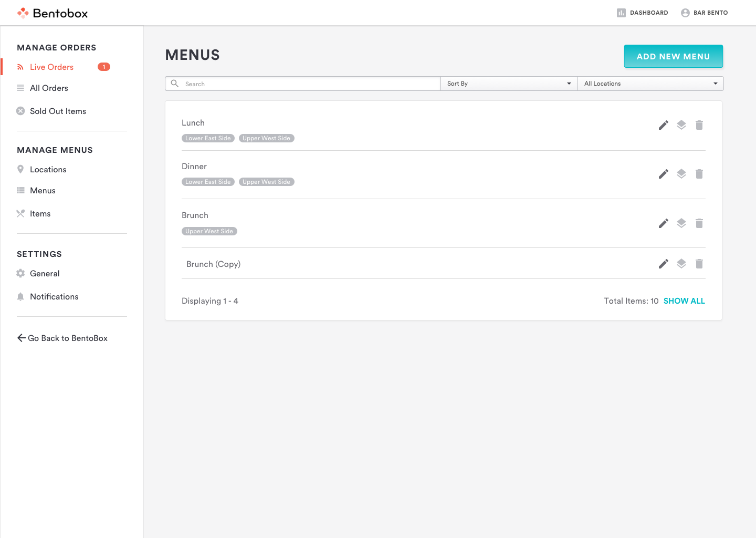Open the Bar Bento account menu
The width and height of the screenshot is (756, 538).
pyautogui.click(x=710, y=13)
